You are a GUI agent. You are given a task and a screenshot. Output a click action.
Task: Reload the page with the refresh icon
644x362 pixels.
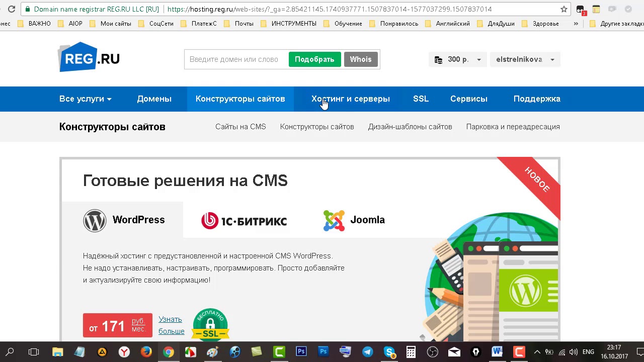(12, 9)
